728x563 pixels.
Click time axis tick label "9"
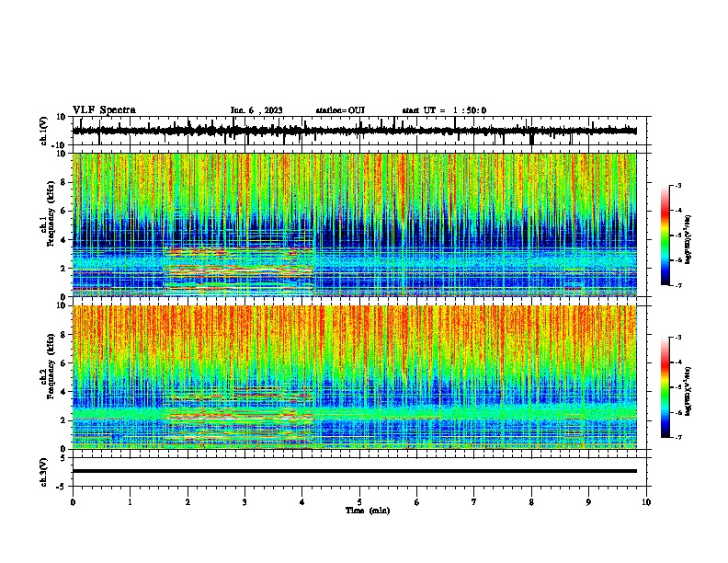point(588,502)
